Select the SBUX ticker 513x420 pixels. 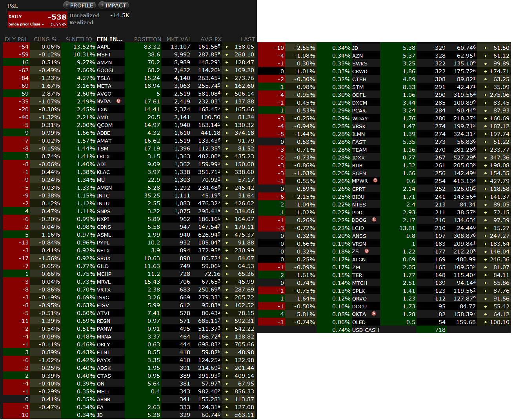click(x=104, y=258)
